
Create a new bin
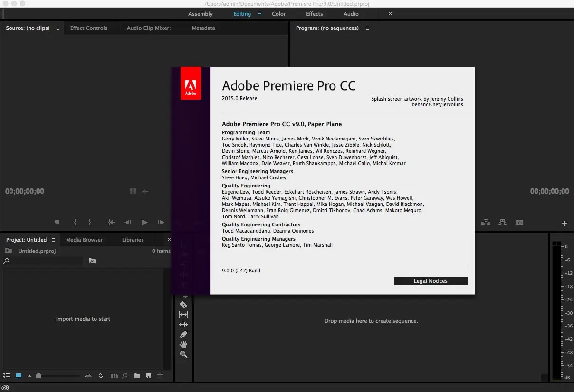(x=137, y=376)
